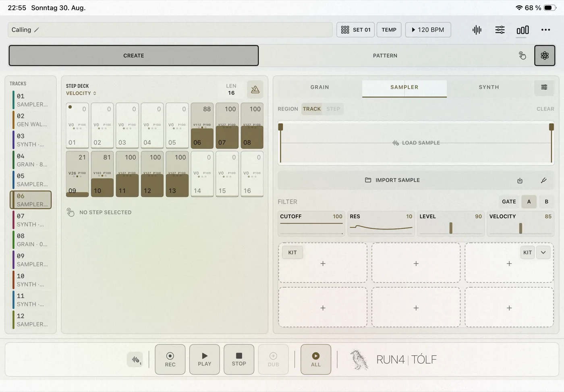Click the waveform record input icon in transport
The height and width of the screenshot is (392, 564).
click(x=136, y=359)
